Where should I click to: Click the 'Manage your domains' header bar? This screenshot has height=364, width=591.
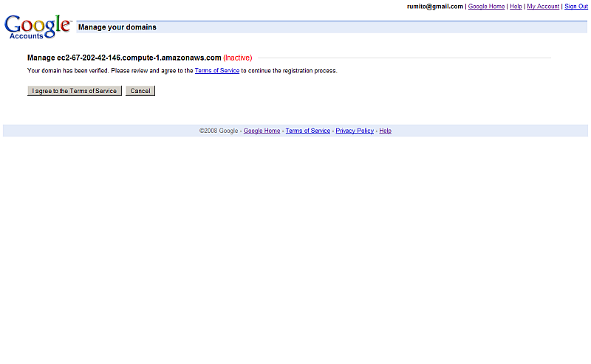(x=117, y=27)
